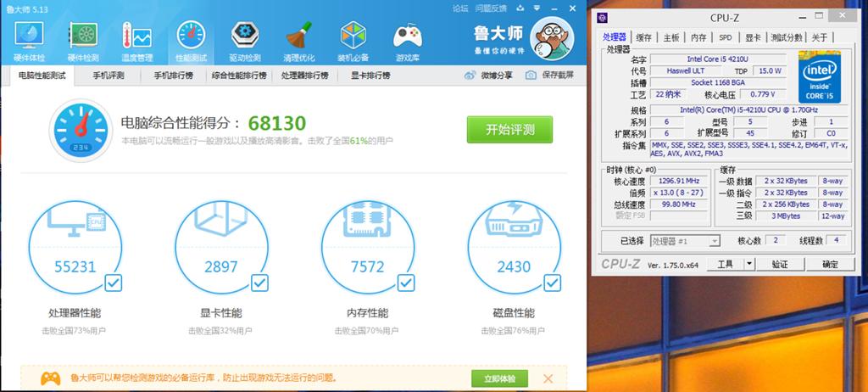Click the orange gamepad notice icon
The height and width of the screenshot is (392, 868).
pyautogui.click(x=50, y=378)
